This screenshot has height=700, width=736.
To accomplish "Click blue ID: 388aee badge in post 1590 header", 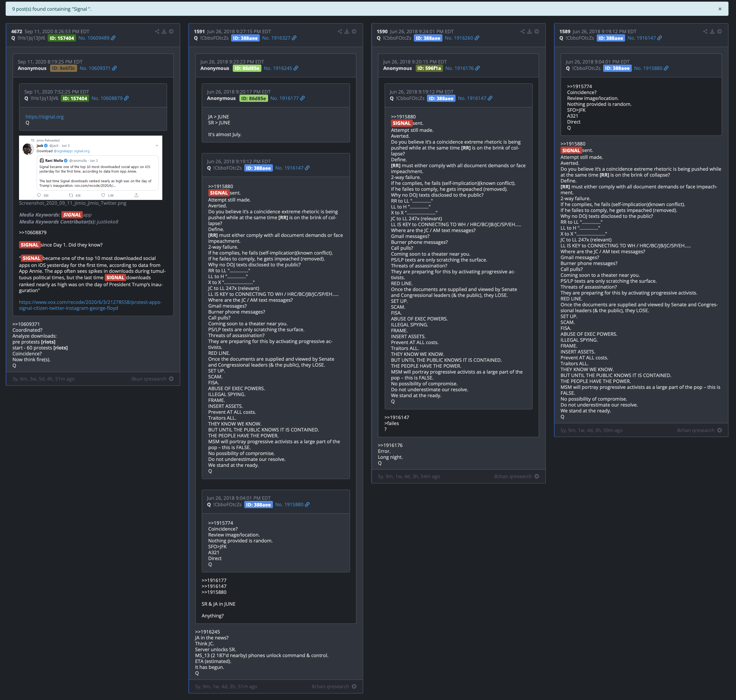I will (428, 38).
